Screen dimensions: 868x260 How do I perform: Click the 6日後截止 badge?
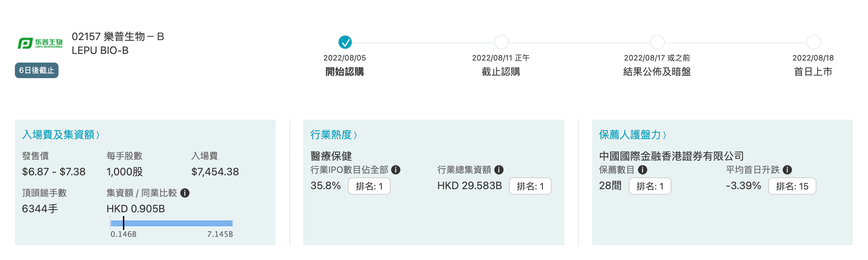click(x=37, y=71)
